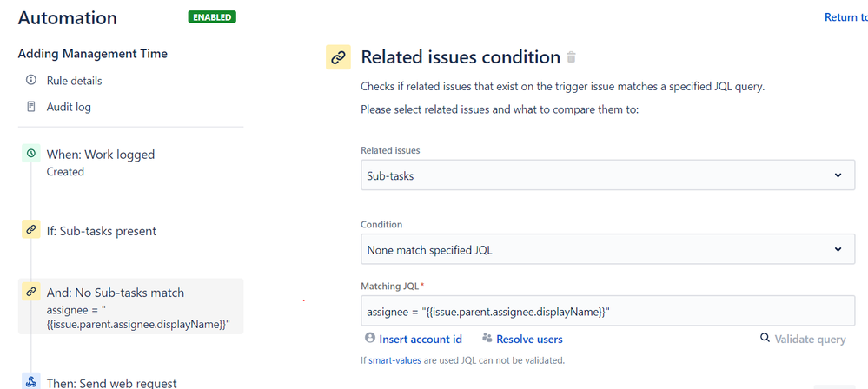Click the Work logged clock trigger icon
The height and width of the screenshot is (389, 868).
(31, 154)
